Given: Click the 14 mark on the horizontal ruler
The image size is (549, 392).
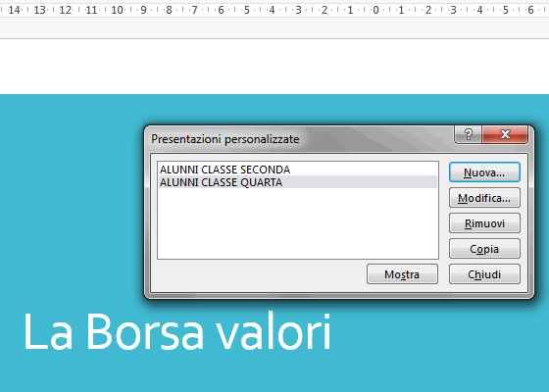Looking at the screenshot, I should [x=14, y=10].
